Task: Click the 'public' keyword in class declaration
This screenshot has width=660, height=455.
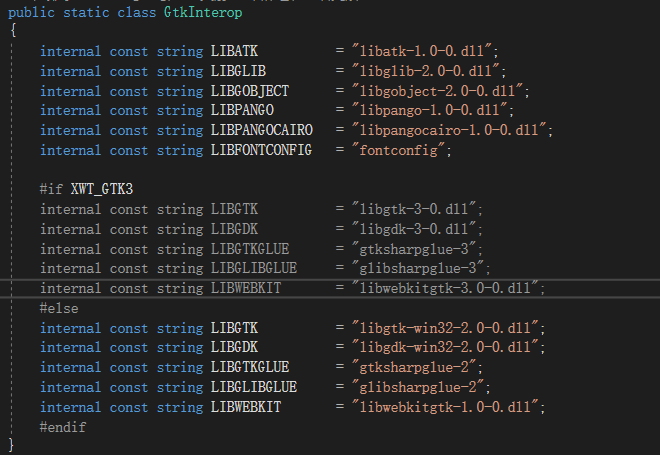Action: point(32,13)
